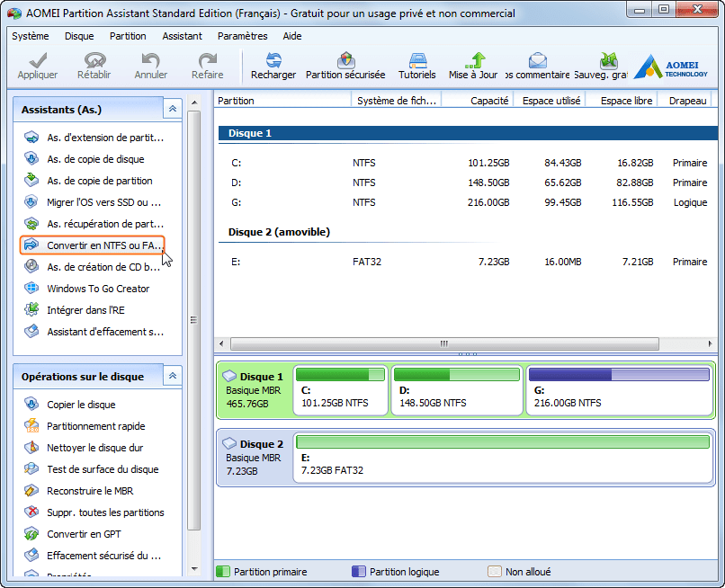Open Convertir en NTFS ou FAT32
The image size is (725, 588).
coord(93,245)
